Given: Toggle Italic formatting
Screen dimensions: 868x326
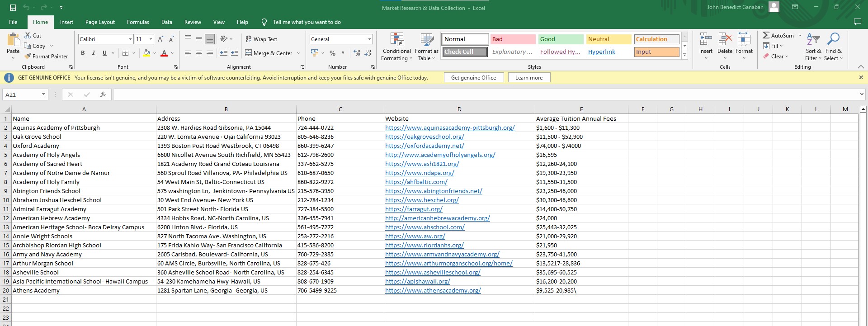Looking at the screenshot, I should [94, 53].
